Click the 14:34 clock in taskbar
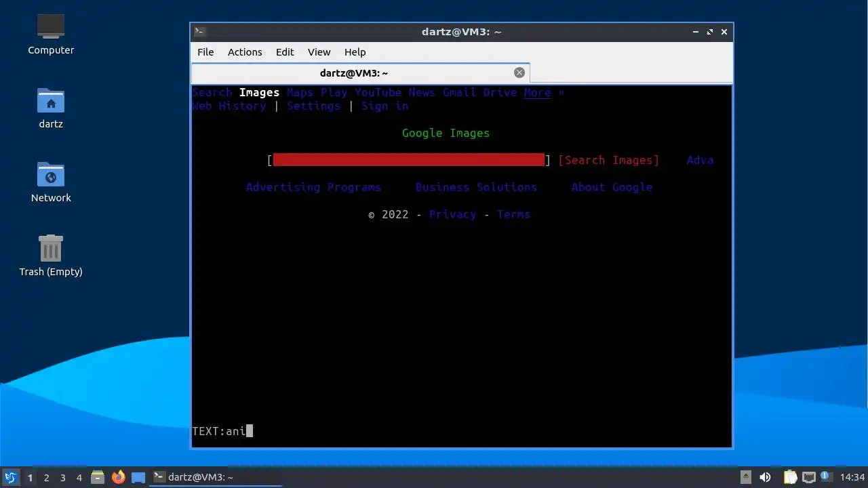This screenshot has height=488, width=868. coord(852,477)
